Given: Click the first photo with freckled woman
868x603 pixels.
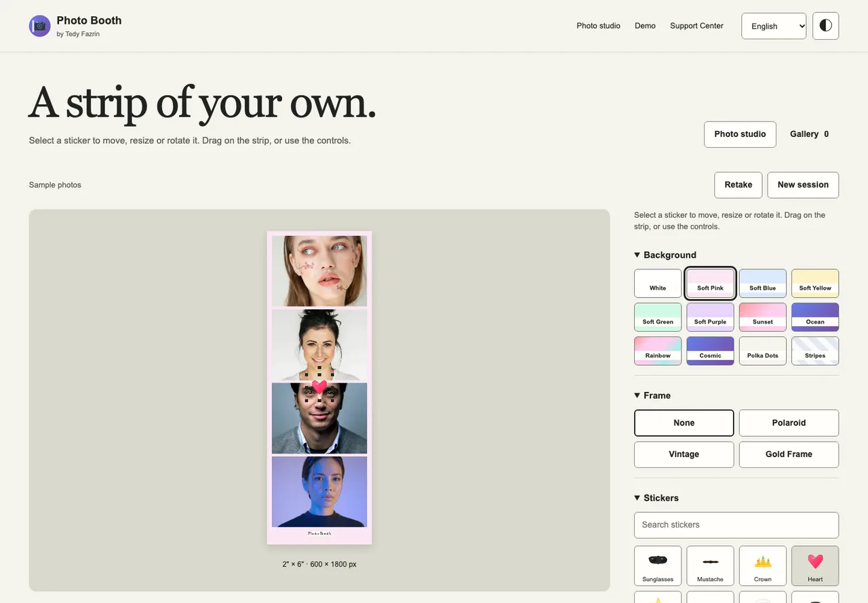Looking at the screenshot, I should [x=319, y=271].
